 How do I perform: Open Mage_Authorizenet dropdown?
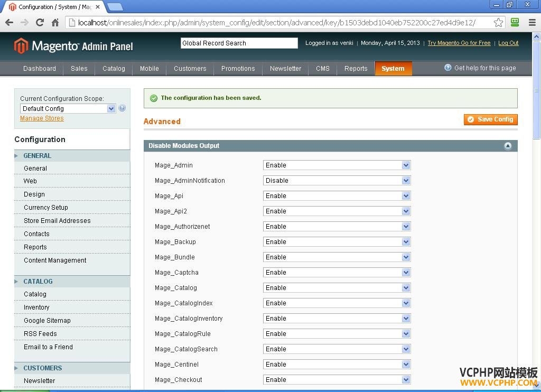click(x=337, y=227)
